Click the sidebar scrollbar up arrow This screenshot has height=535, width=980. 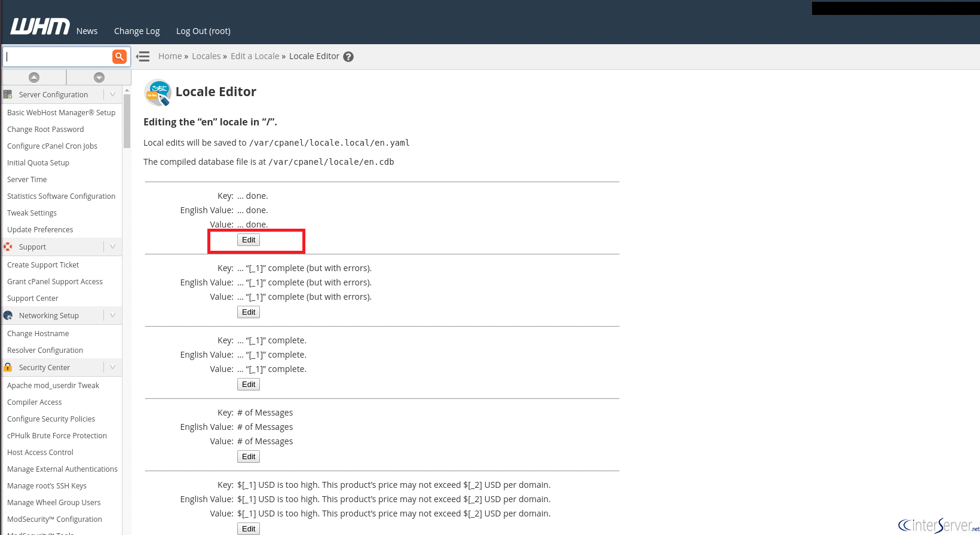point(127,90)
